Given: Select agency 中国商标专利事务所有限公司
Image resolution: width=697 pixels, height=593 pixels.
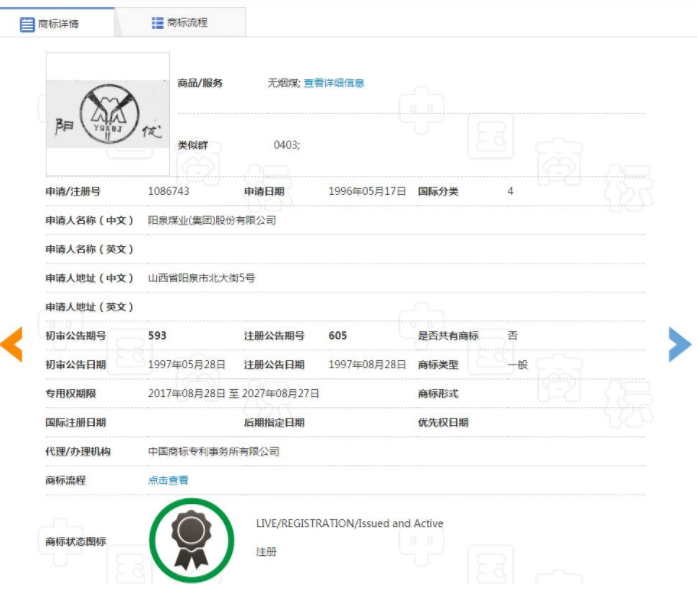Looking at the screenshot, I should coord(214,452).
